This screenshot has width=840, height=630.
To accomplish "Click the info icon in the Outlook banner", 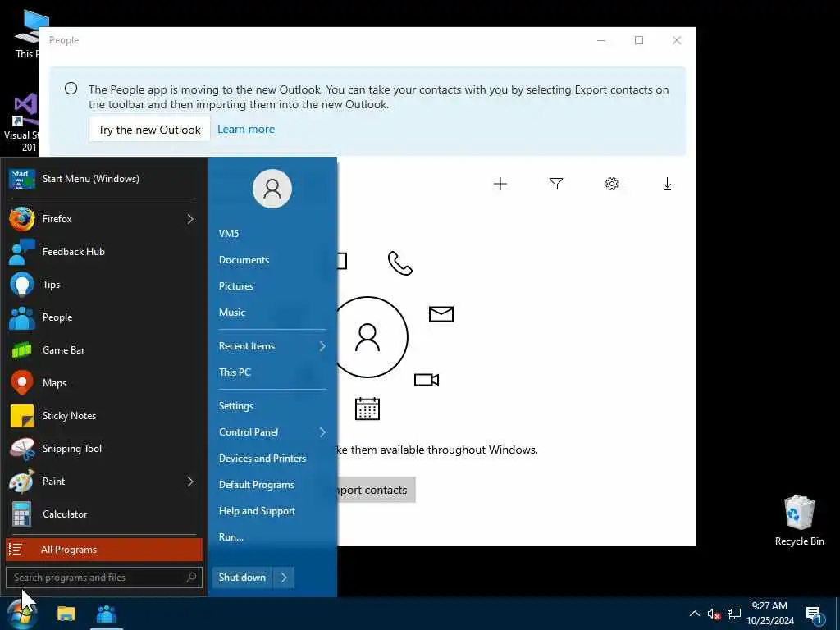I will pyautogui.click(x=71, y=89).
